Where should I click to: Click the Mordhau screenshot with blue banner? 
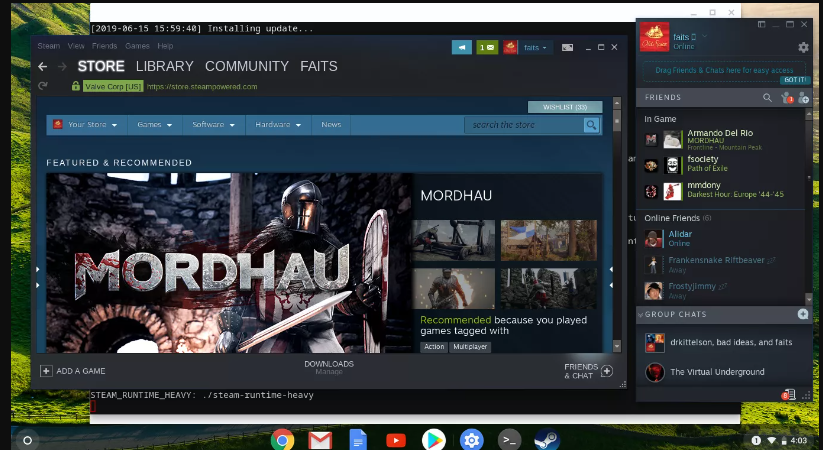548,240
